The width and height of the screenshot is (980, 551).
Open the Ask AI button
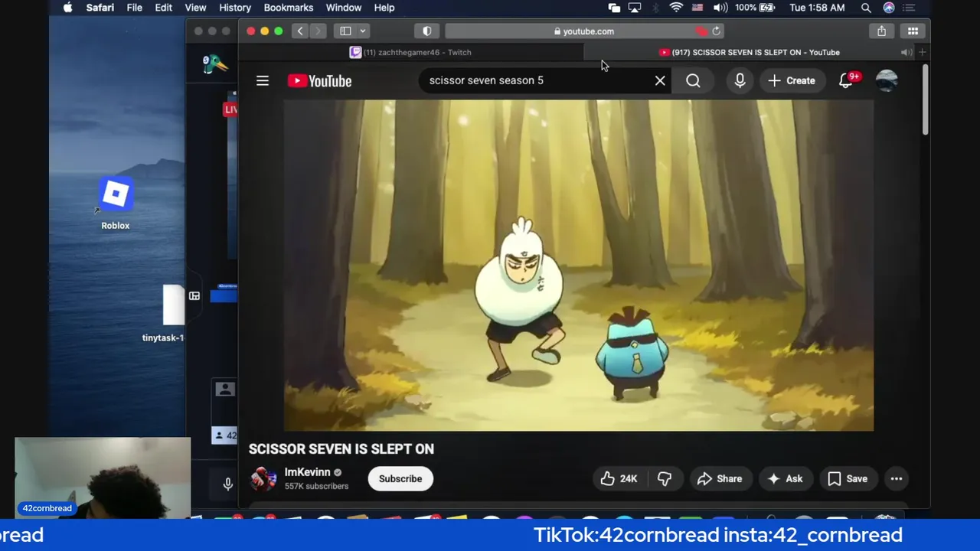coord(785,478)
